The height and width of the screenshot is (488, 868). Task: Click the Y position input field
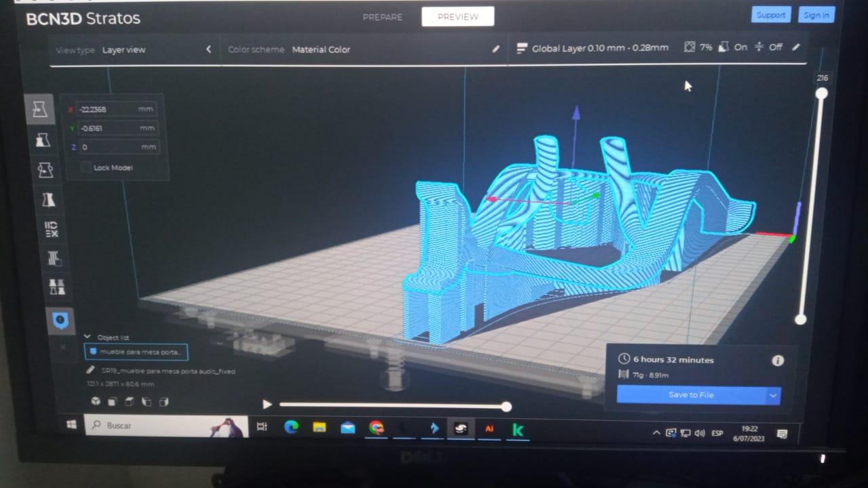point(117,128)
